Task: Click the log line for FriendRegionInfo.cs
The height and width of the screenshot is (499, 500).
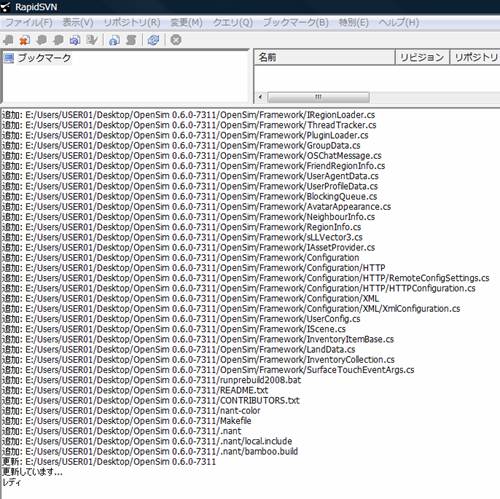Action: point(194,166)
